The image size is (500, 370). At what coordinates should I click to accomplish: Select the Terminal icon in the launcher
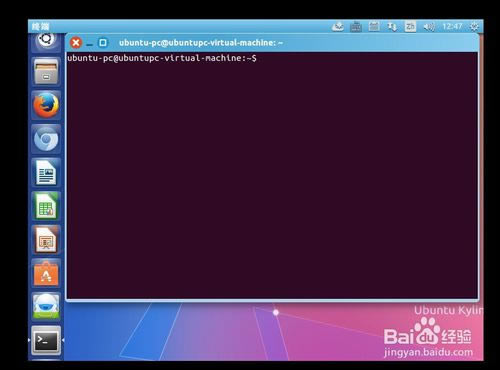pyautogui.click(x=46, y=341)
